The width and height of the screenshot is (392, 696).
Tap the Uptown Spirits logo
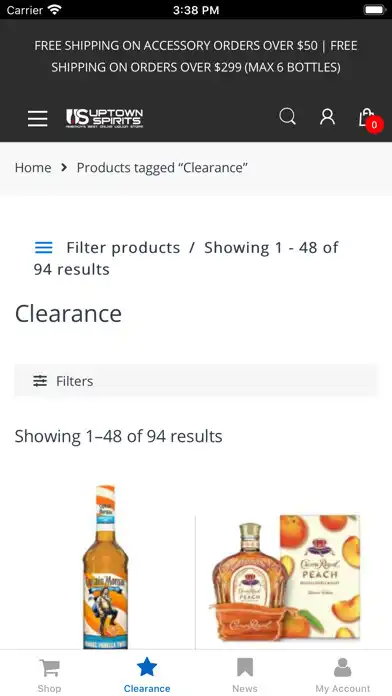click(105, 118)
